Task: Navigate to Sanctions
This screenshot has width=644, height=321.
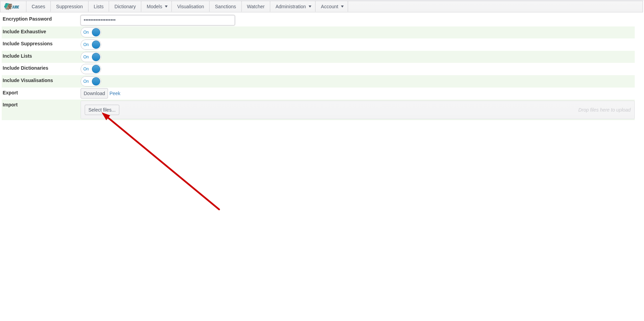Action: (x=225, y=7)
